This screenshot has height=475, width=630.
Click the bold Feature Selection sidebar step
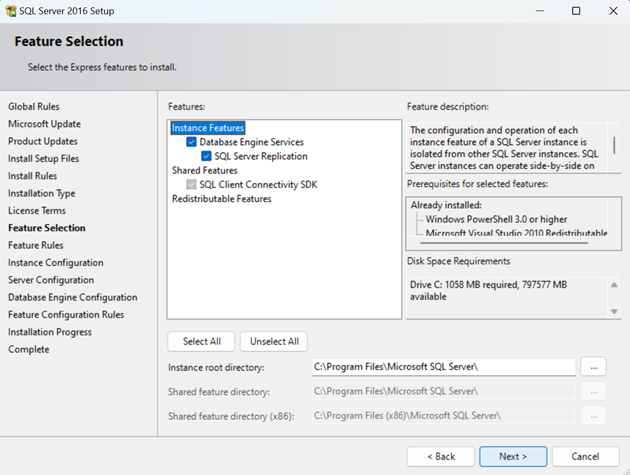coord(47,228)
